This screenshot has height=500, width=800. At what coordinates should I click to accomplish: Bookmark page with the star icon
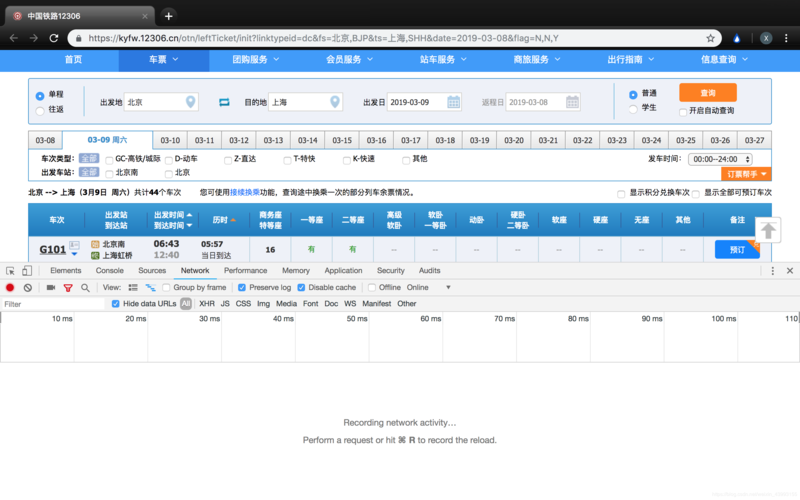[x=710, y=38]
